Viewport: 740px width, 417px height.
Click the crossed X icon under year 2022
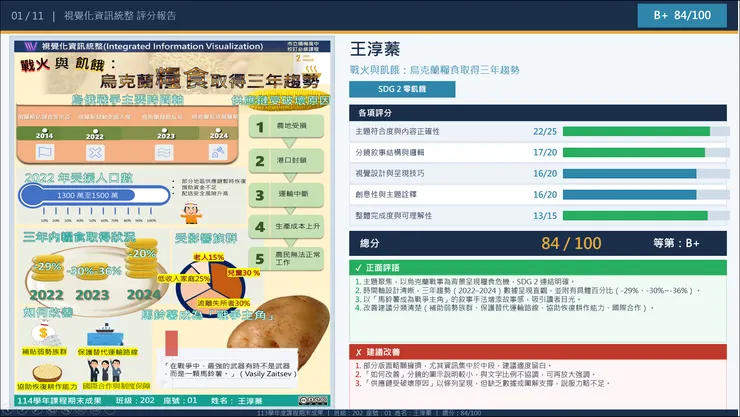tap(95, 152)
